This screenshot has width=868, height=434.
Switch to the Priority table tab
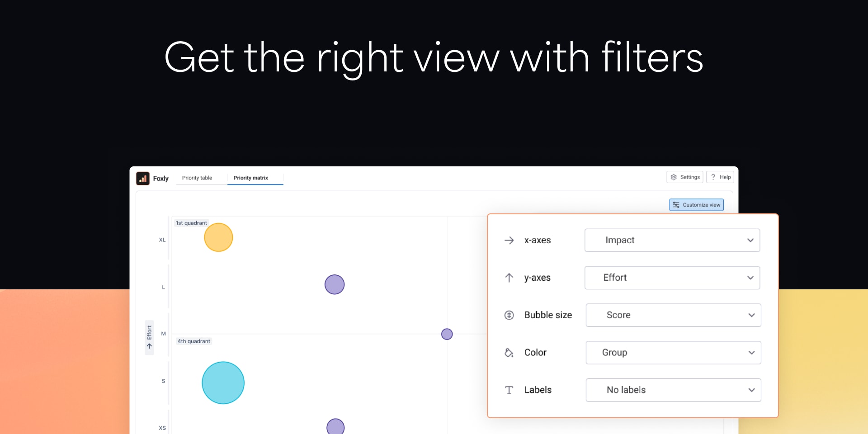(197, 178)
